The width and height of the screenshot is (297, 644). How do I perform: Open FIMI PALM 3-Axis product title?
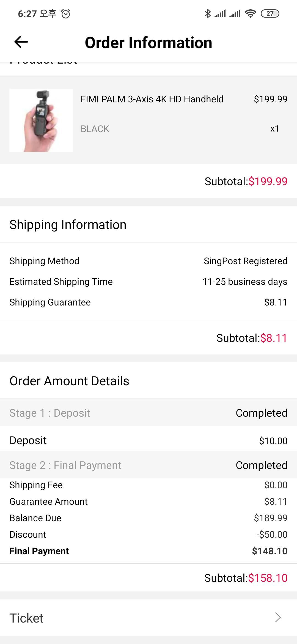click(152, 99)
